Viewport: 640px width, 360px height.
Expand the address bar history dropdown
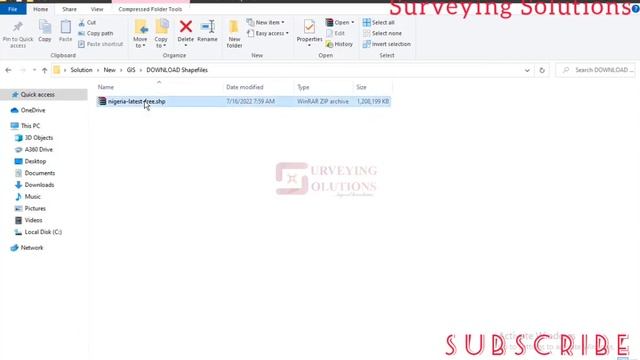pos(527,70)
